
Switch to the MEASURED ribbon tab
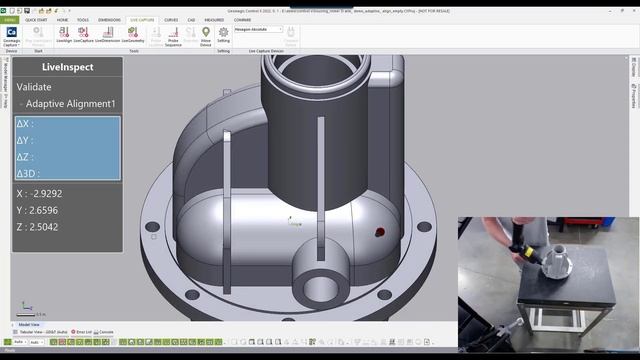[214, 20]
